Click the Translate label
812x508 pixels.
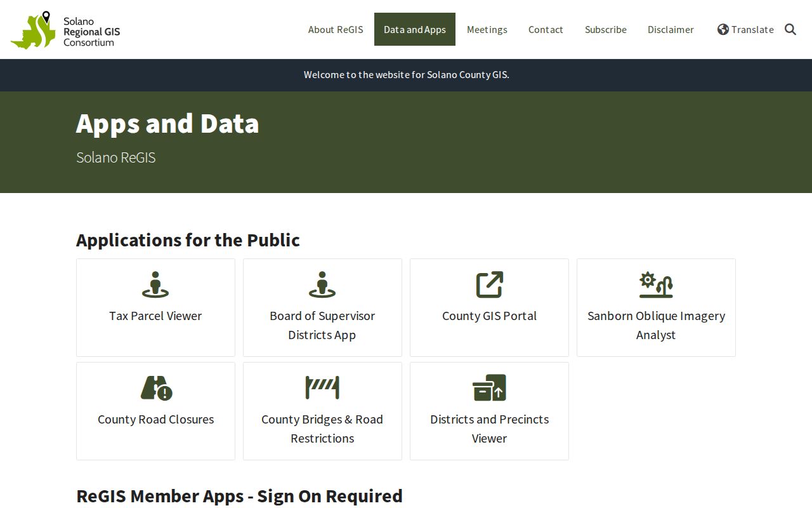752,29
